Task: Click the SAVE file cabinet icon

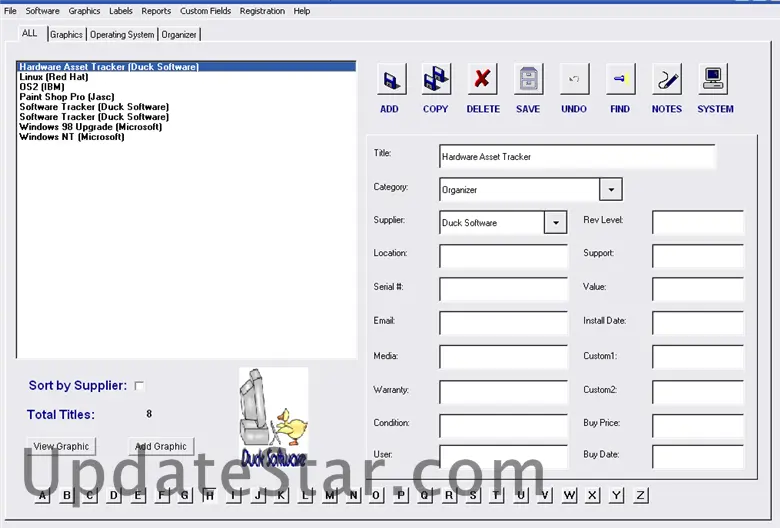Action: pyautogui.click(x=529, y=79)
